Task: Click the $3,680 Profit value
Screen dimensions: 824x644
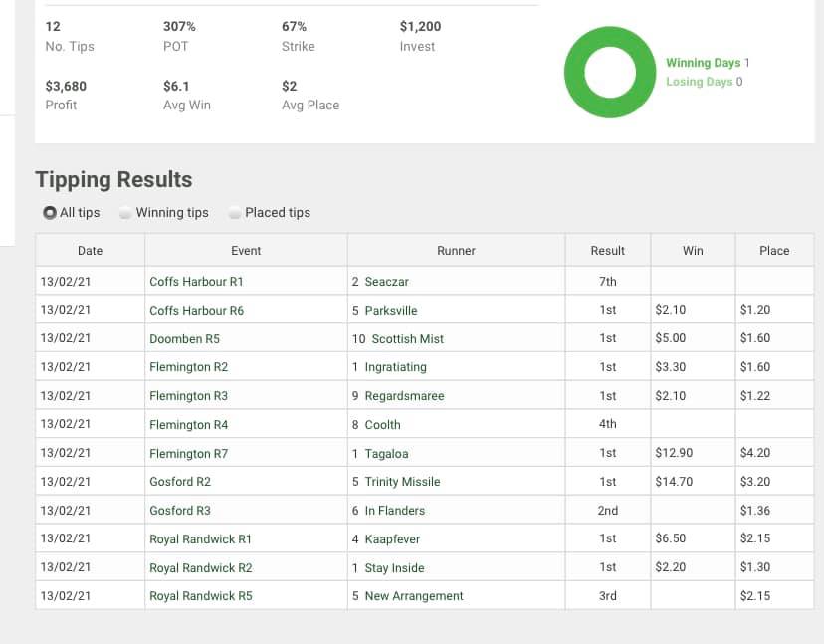Action: pyautogui.click(x=66, y=86)
